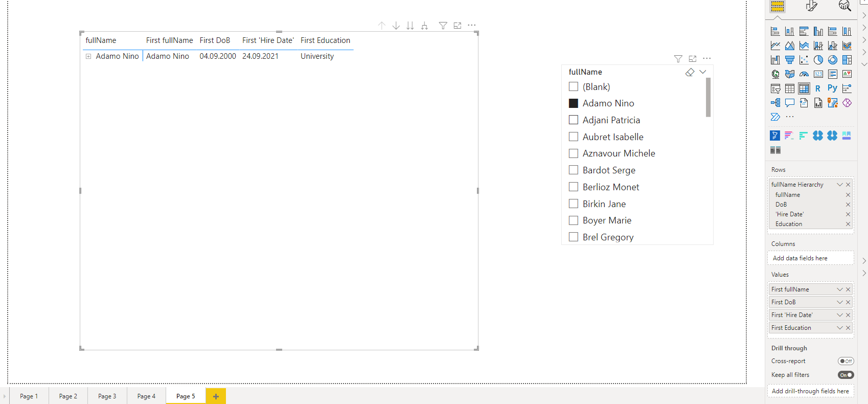Image resolution: width=868 pixels, height=404 pixels.
Task: Turn off Keep all filters toggle
Action: pos(846,375)
